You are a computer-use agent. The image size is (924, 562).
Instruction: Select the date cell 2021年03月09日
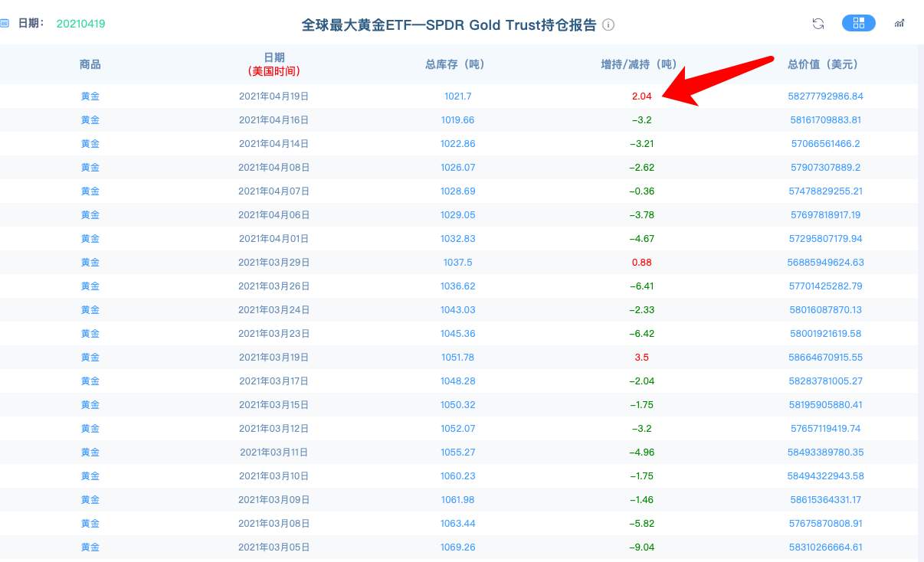274,500
